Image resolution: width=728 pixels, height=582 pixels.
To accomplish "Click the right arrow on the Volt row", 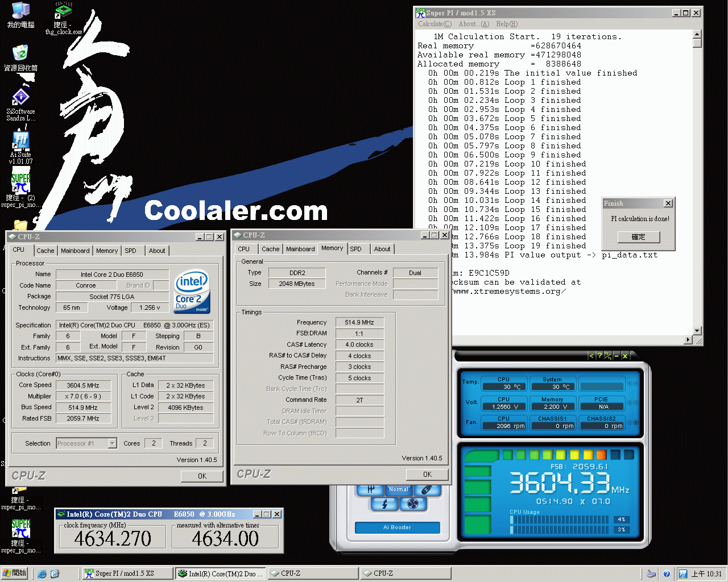I will (635, 403).
